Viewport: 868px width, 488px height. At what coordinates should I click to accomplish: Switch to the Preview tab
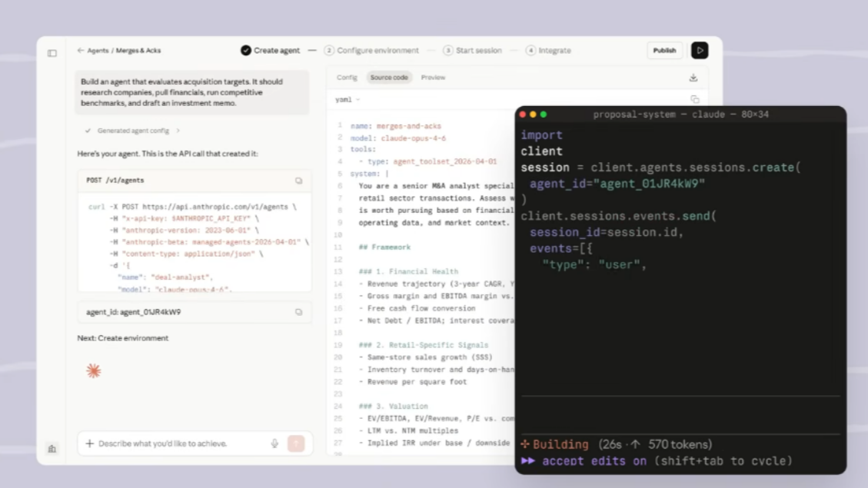click(x=433, y=78)
